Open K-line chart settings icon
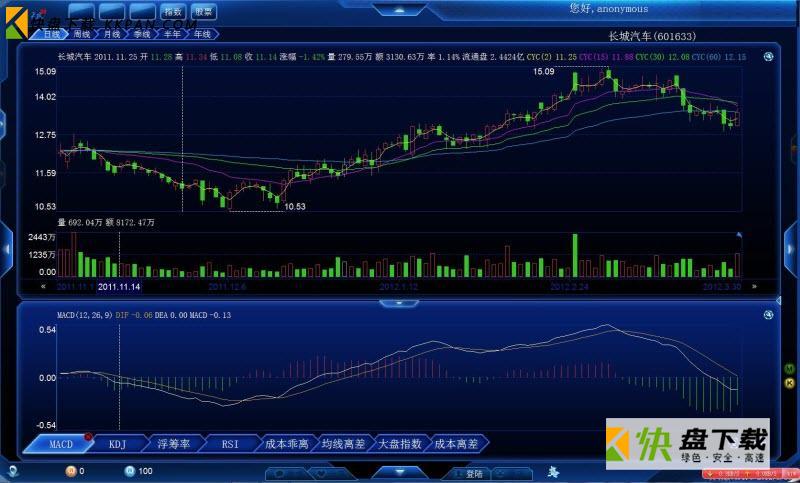 point(768,57)
